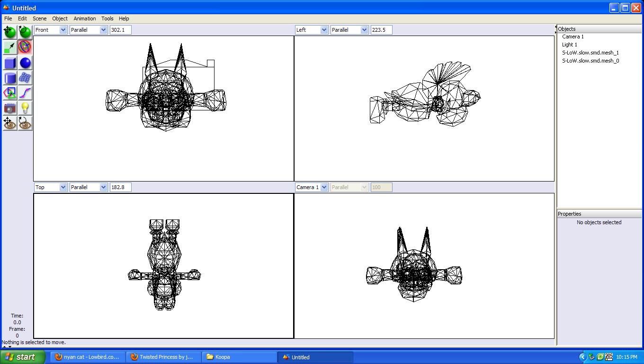Image resolution: width=644 pixels, height=364 pixels.
Task: Click the 'Nothing is selected to move.' status text
Action: [x=34, y=342]
